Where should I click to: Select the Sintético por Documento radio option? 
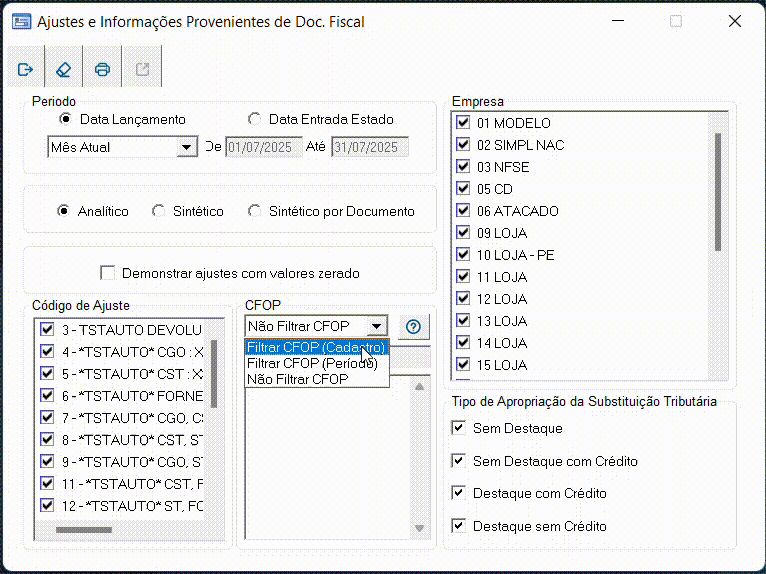(254, 211)
